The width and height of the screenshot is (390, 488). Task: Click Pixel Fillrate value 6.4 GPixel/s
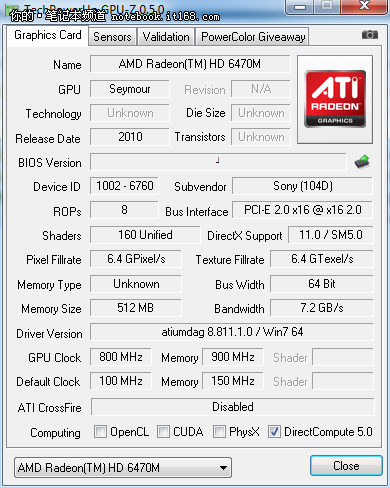point(136,259)
